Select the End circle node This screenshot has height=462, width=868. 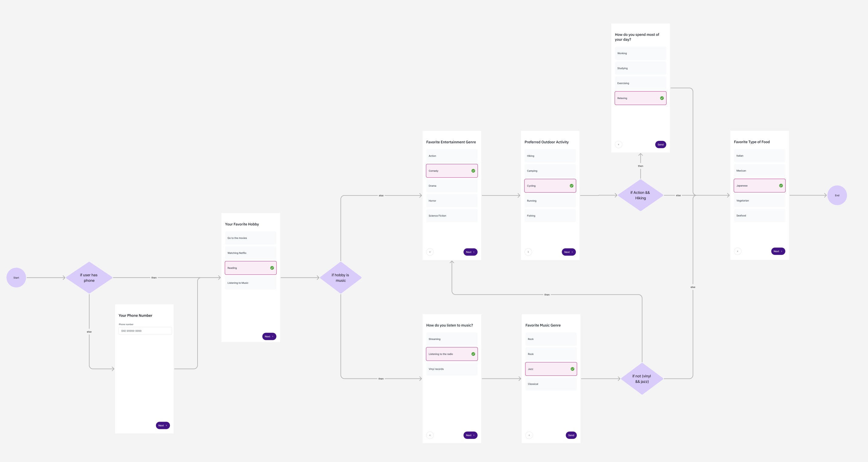tap(837, 195)
